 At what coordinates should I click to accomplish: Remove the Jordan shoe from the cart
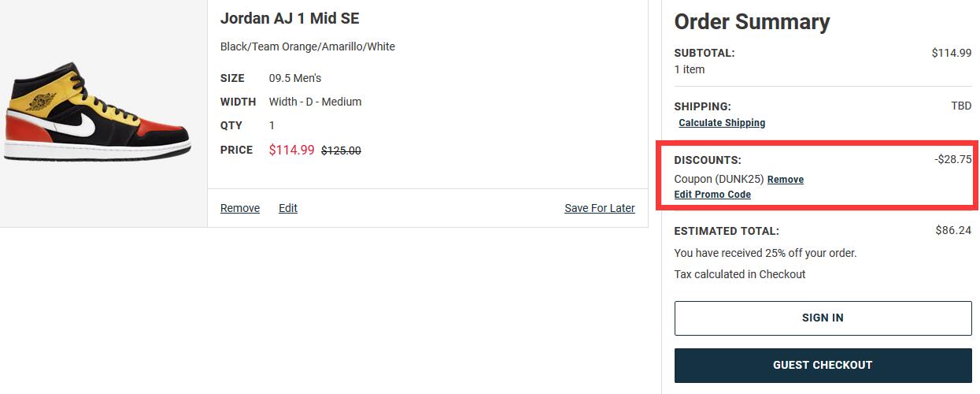click(x=240, y=208)
